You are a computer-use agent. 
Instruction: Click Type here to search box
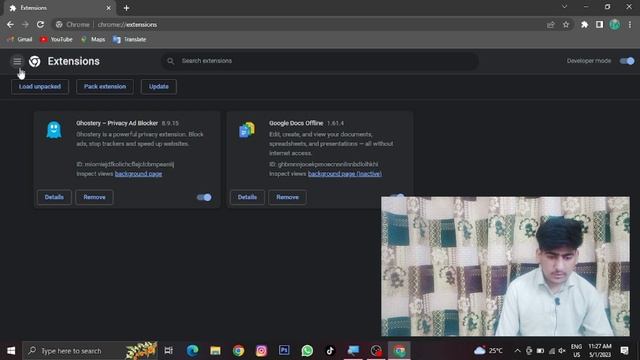click(91, 351)
